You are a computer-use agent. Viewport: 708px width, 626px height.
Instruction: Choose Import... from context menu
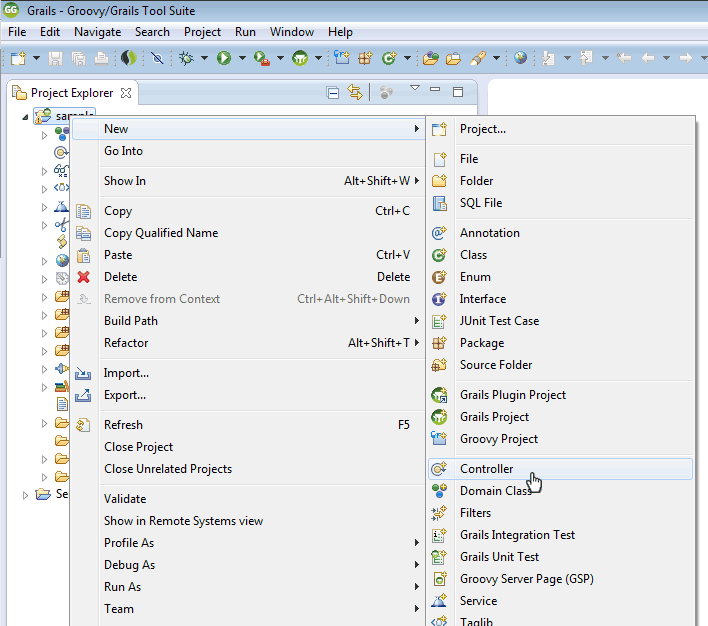(248, 373)
